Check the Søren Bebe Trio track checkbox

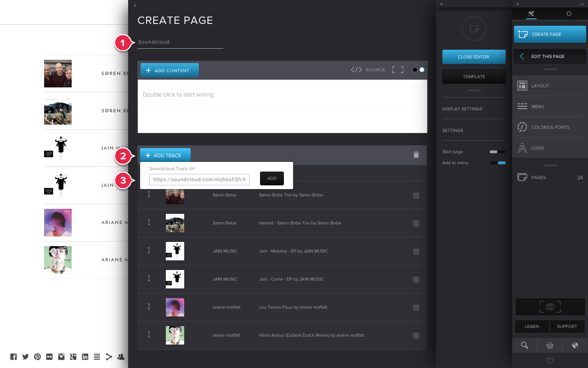tap(416, 195)
